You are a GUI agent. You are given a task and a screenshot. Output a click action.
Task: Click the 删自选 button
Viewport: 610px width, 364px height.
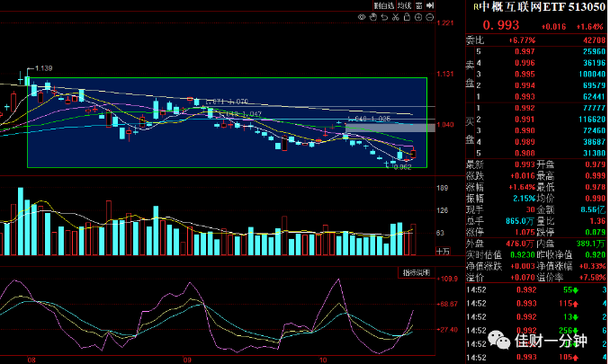(x=383, y=5)
